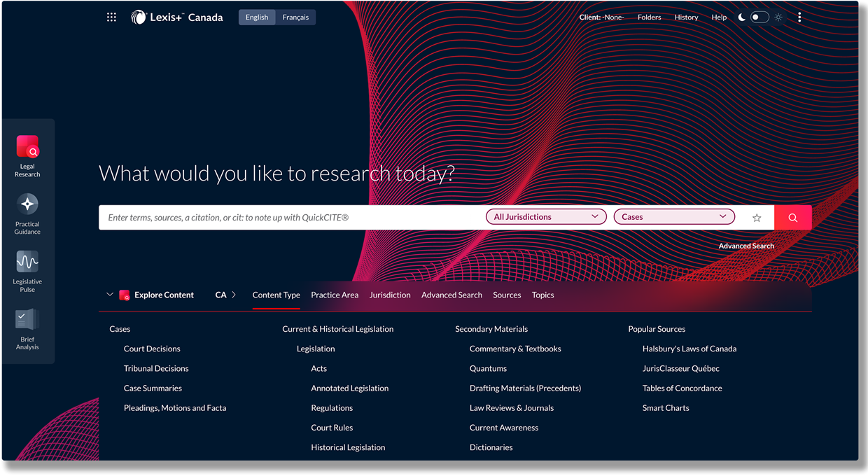Open the Dictionaries link
Screen dimensions: 868x476
tap(491, 447)
